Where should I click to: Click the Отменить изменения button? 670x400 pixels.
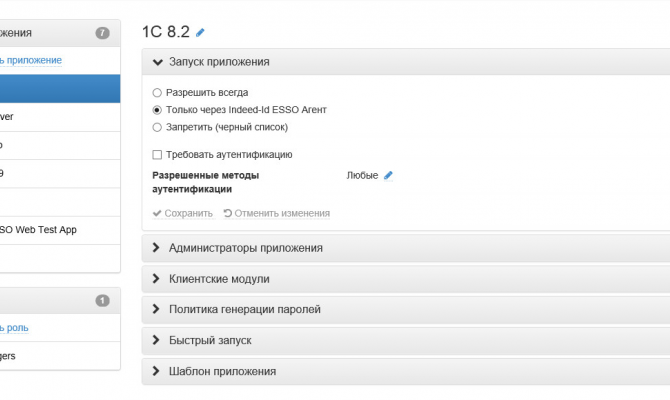click(x=276, y=213)
